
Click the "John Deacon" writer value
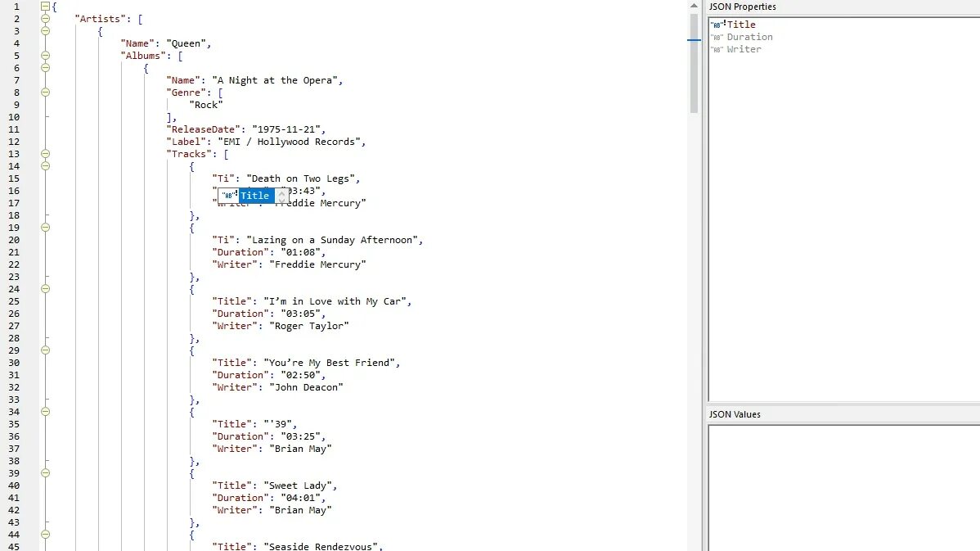[x=306, y=387]
